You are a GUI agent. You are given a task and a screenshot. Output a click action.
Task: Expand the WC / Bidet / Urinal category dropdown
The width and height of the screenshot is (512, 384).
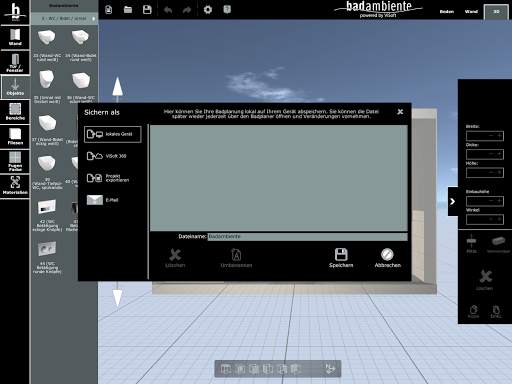pyautogui.click(x=65, y=18)
